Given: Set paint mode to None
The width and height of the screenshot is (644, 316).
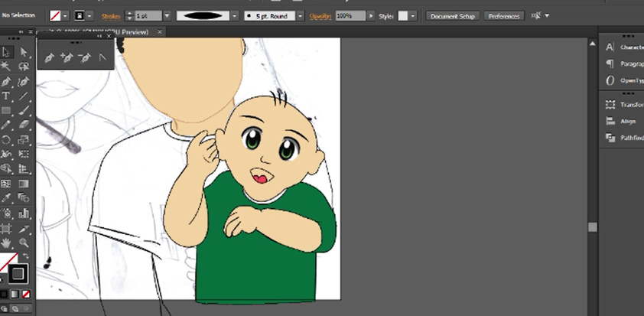Looking at the screenshot, I should (x=26, y=295).
